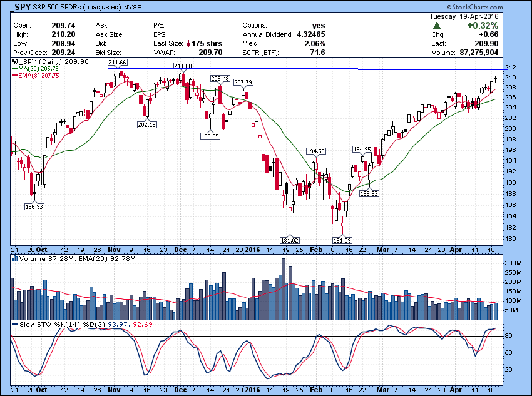Click the 180 price axis label
532x396 pixels.
tap(511, 238)
